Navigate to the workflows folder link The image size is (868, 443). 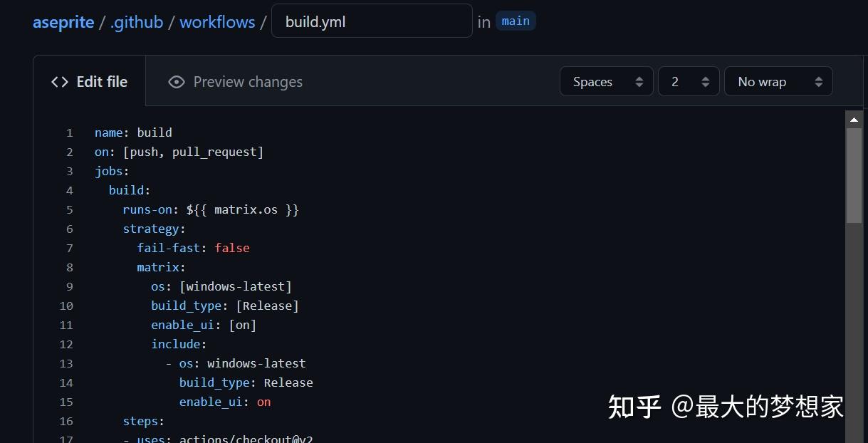217,22
